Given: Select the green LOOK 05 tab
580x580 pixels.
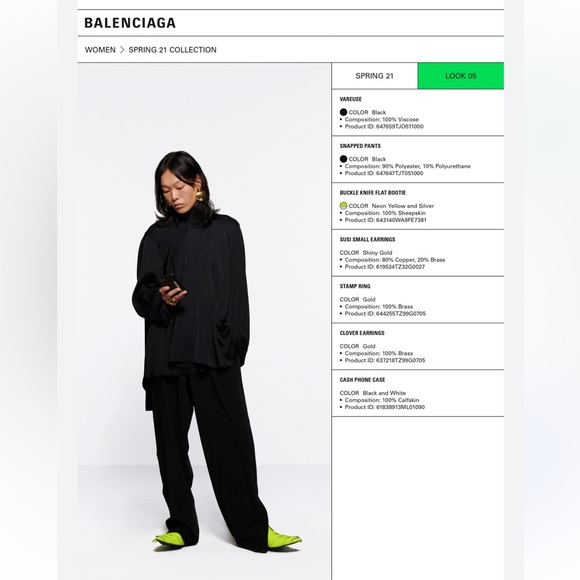Looking at the screenshot, I should point(461,76).
